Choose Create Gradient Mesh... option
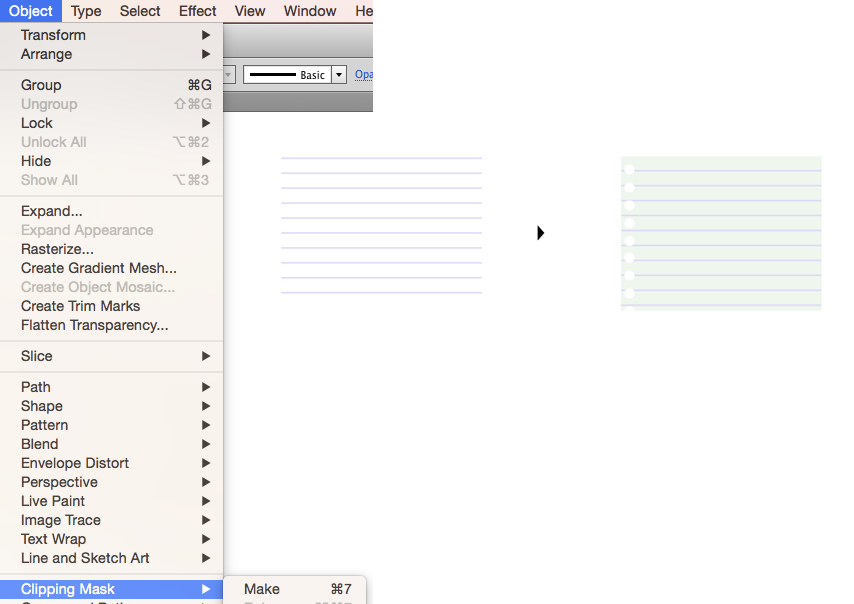This screenshot has width=854, height=604. tap(98, 268)
